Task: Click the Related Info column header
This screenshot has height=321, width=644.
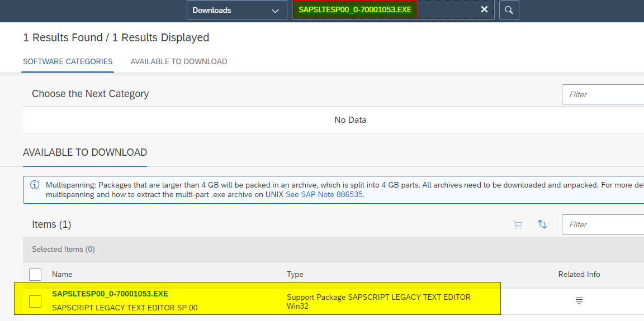Action: tap(579, 274)
